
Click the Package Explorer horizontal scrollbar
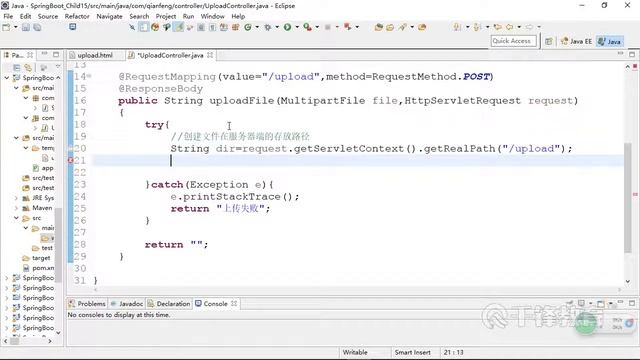(15, 341)
